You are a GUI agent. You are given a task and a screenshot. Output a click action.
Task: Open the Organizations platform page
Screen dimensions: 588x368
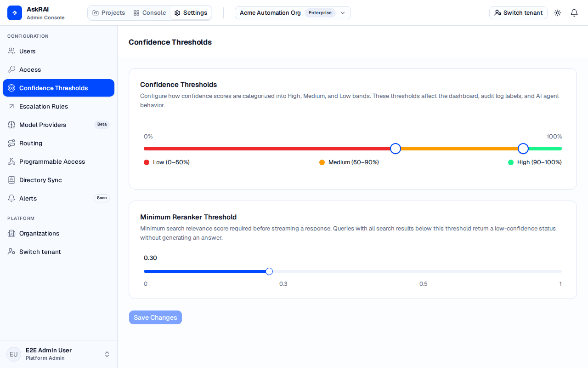tap(58, 233)
